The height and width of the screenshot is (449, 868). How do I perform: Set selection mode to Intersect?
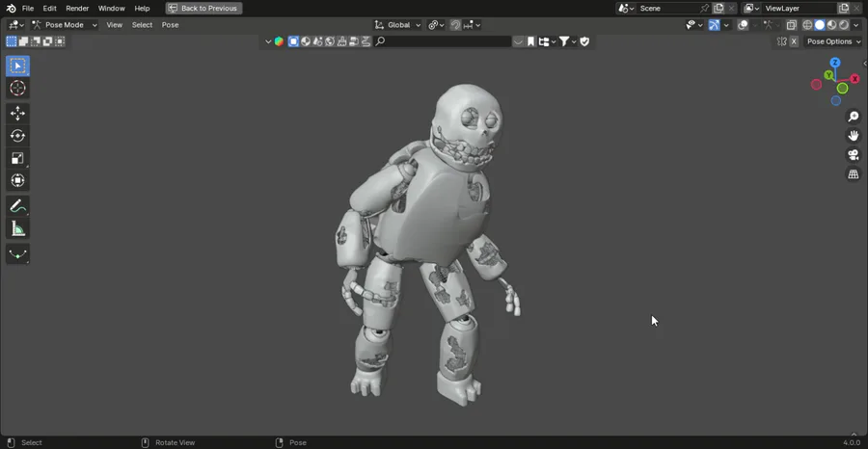coord(60,41)
